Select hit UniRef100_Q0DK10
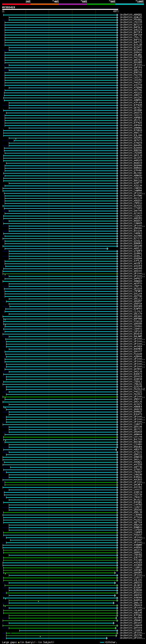Viewport: 146px width, 644px height. point(131,53)
